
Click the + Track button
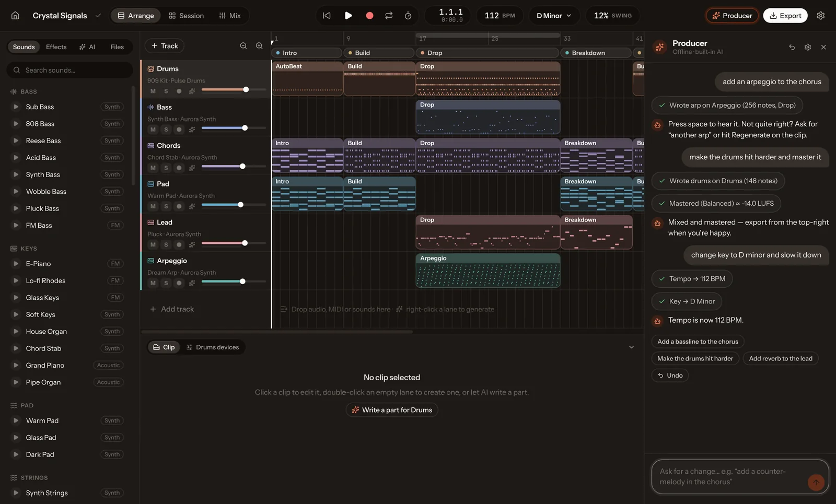pos(165,46)
